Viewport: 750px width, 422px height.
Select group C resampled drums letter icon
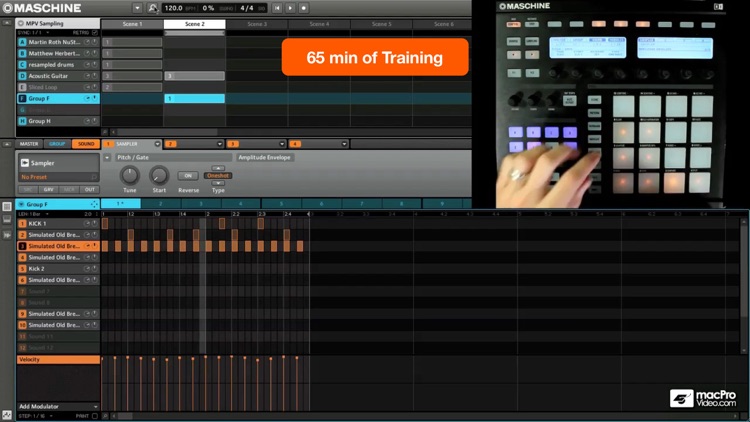(22, 65)
